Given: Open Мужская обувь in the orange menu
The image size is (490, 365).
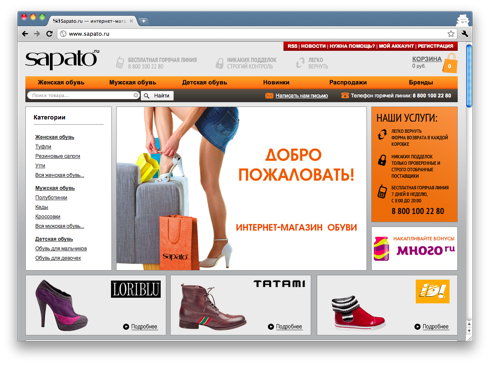Looking at the screenshot, I should (x=133, y=82).
